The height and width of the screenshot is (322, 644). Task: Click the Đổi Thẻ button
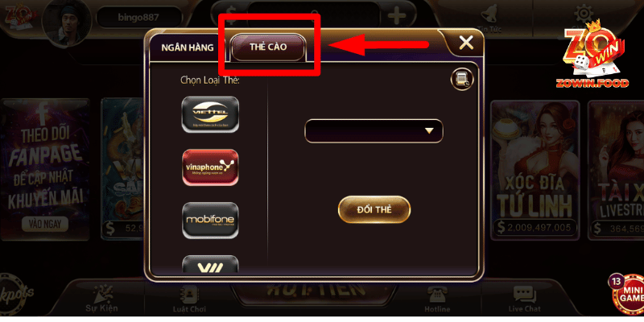(374, 209)
